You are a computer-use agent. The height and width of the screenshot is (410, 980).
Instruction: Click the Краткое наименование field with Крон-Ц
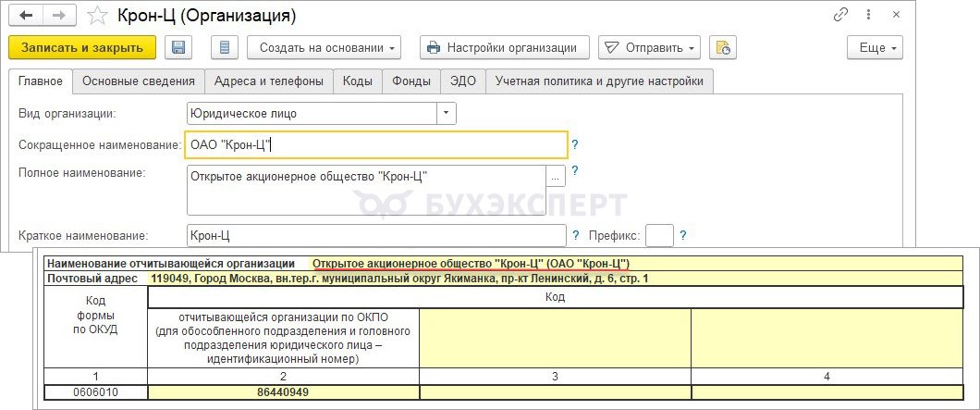point(377,236)
